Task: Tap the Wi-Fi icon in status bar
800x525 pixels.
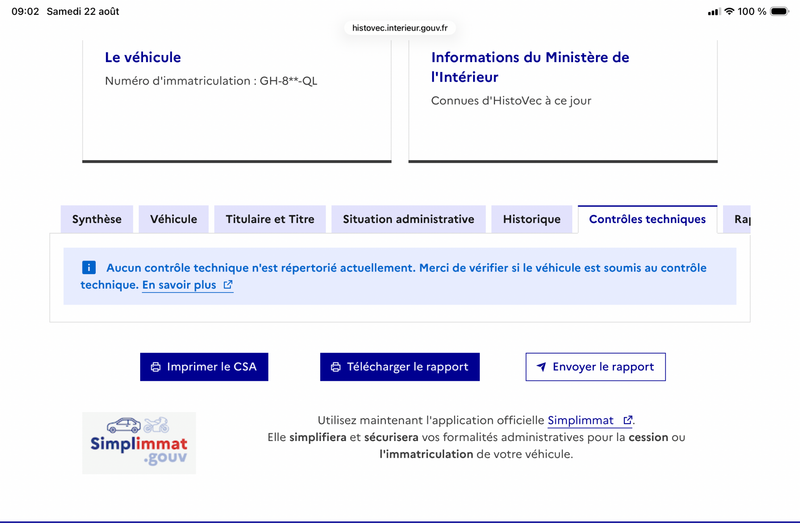Action: [x=729, y=11]
